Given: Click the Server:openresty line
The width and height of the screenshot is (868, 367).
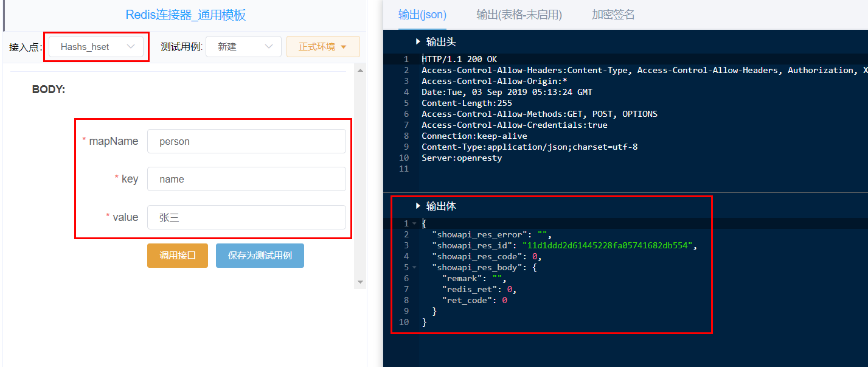Looking at the screenshot, I should tap(462, 158).
